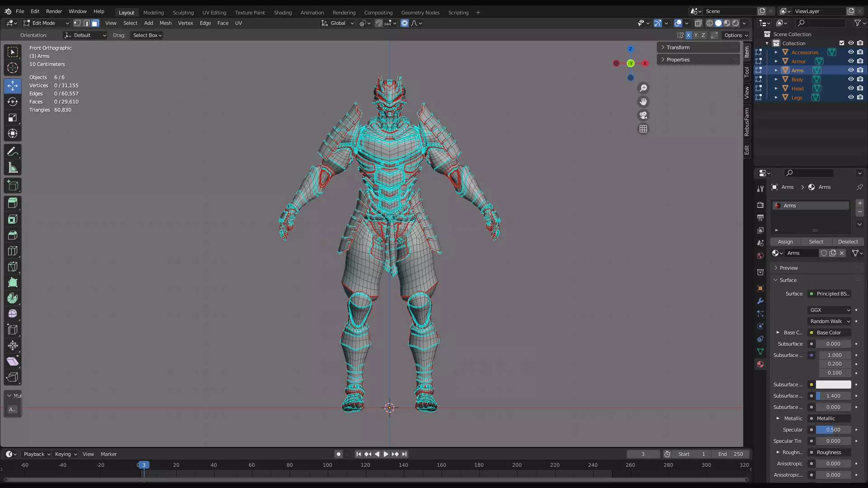Select the Measure tool
Screen dimensions: 868x488
point(13,168)
